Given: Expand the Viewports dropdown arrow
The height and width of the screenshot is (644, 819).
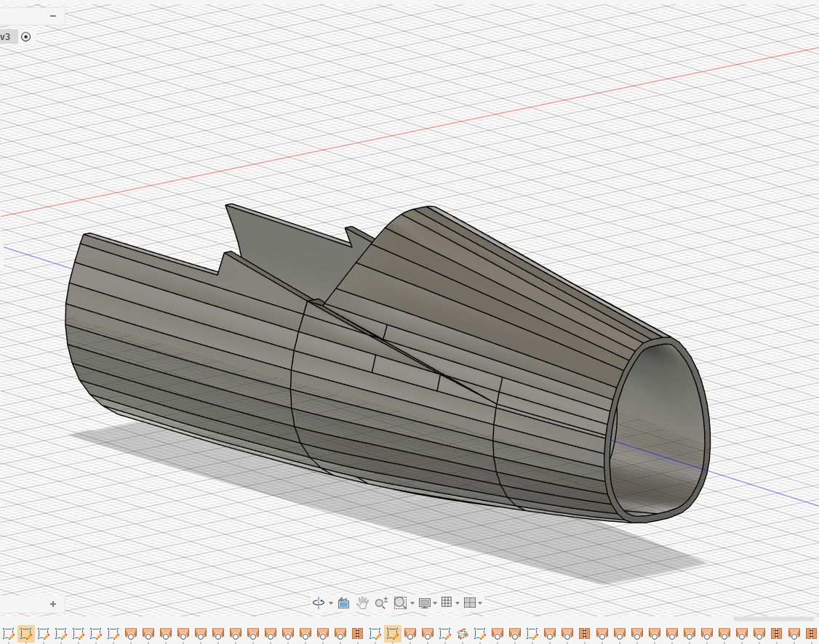Looking at the screenshot, I should pyautogui.click(x=480, y=603).
